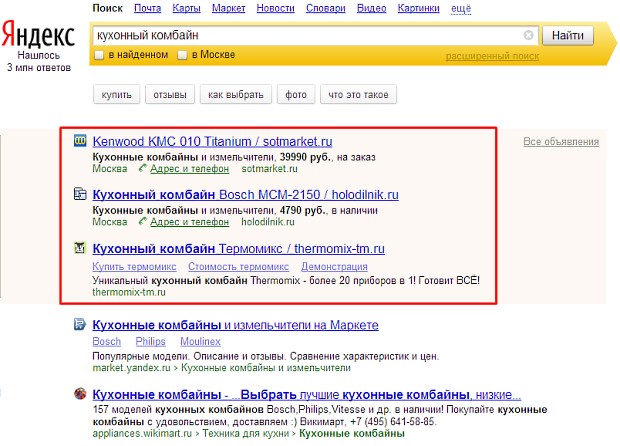This screenshot has height=446, width=620.
Task: Open 'Стоимость термомикс' sitelink
Action: coord(238,266)
